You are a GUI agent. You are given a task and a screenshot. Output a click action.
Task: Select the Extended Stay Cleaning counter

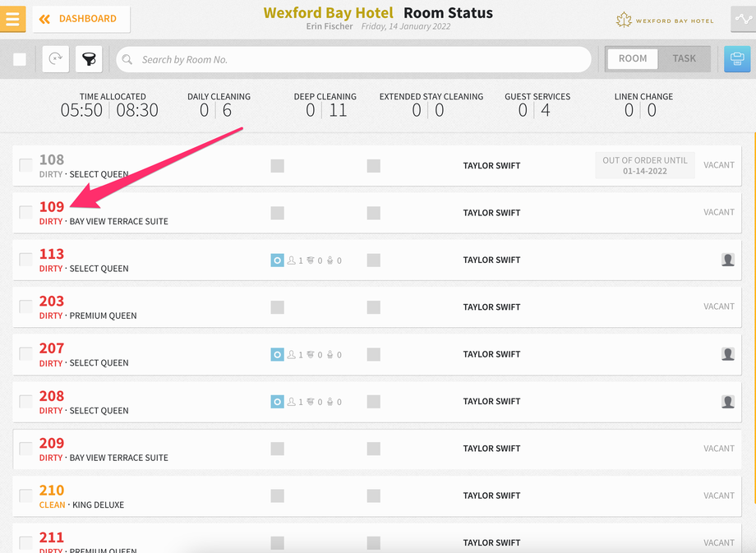tap(431, 105)
